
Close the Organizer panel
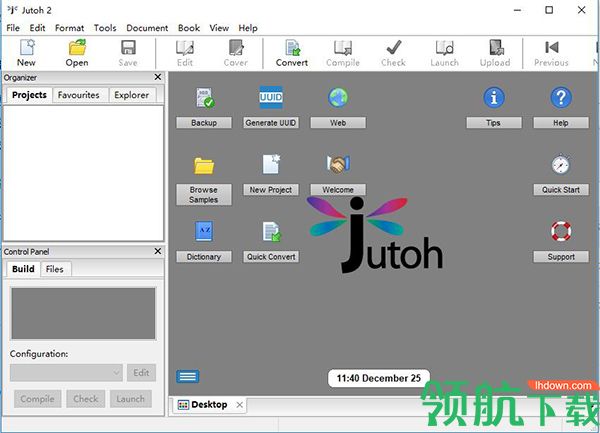[158, 77]
